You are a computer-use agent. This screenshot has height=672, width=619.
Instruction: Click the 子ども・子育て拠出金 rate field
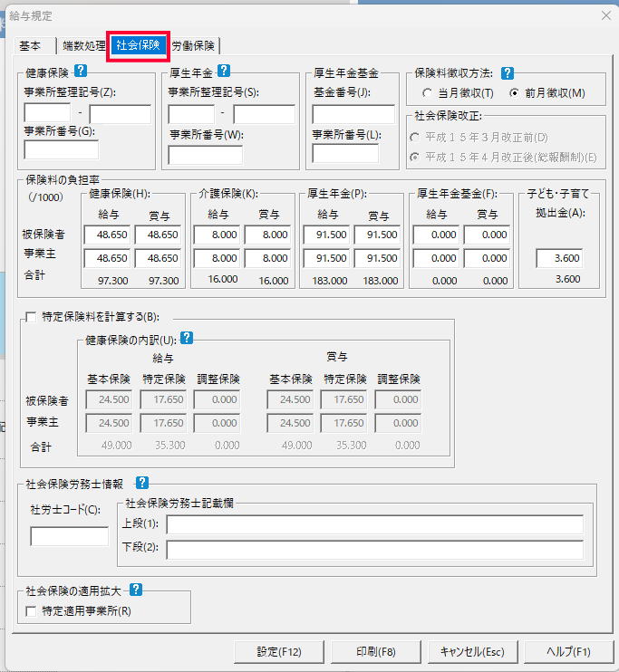coord(559,258)
